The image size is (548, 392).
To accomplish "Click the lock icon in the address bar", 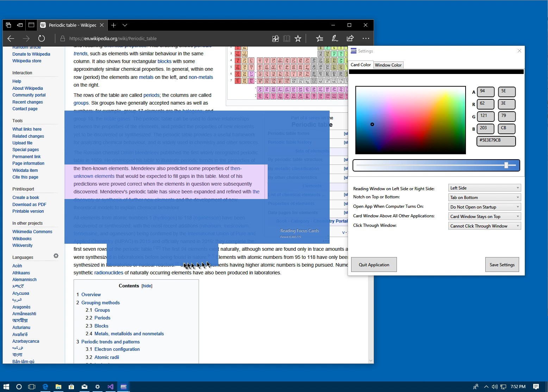I will pyautogui.click(x=63, y=38).
